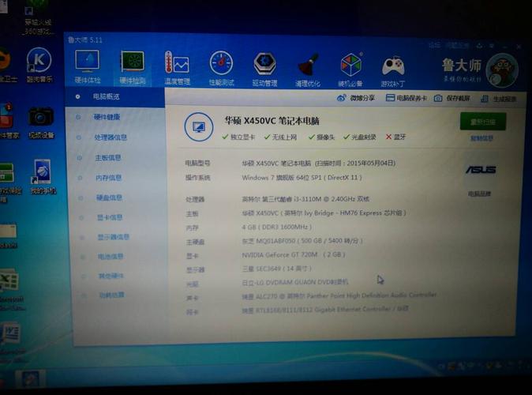
Task: Click the 复制信息 copy info link
Action: pos(481,138)
